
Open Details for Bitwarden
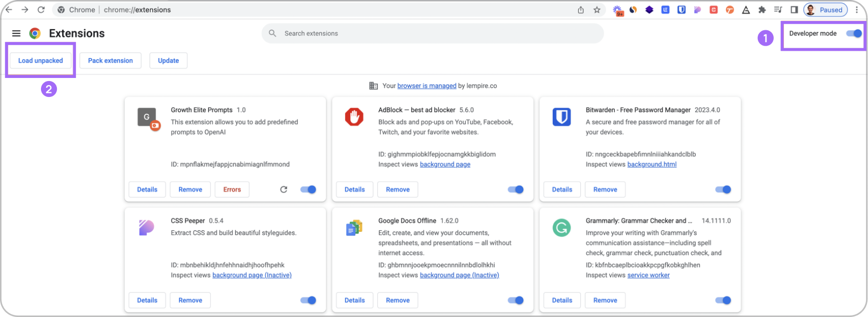562,189
